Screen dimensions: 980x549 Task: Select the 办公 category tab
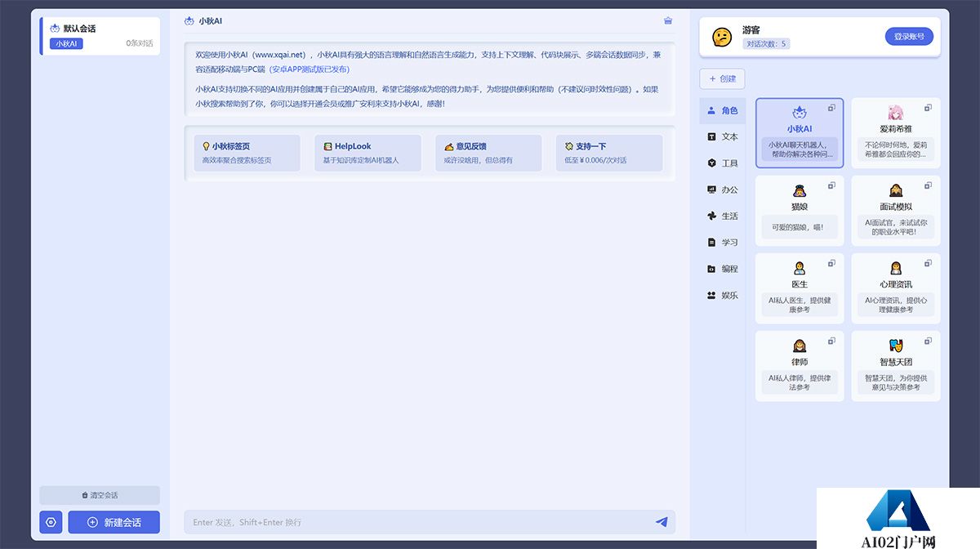[x=723, y=190]
